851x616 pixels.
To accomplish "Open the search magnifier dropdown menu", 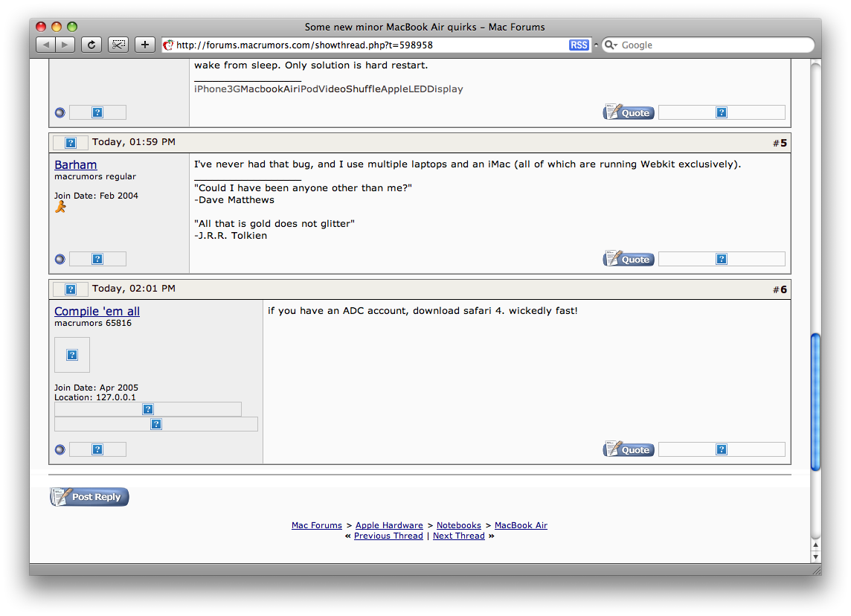I will 611,45.
